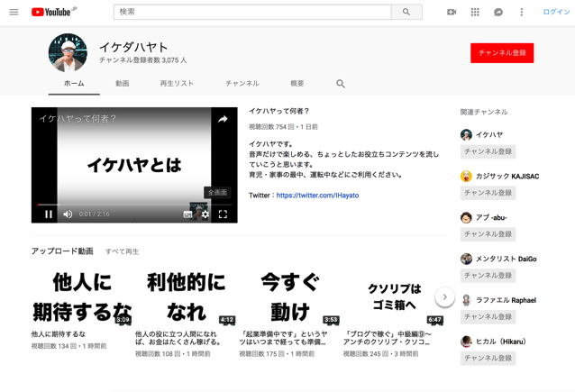
Task: Open the hamburger guide menu
Action: [x=14, y=12]
